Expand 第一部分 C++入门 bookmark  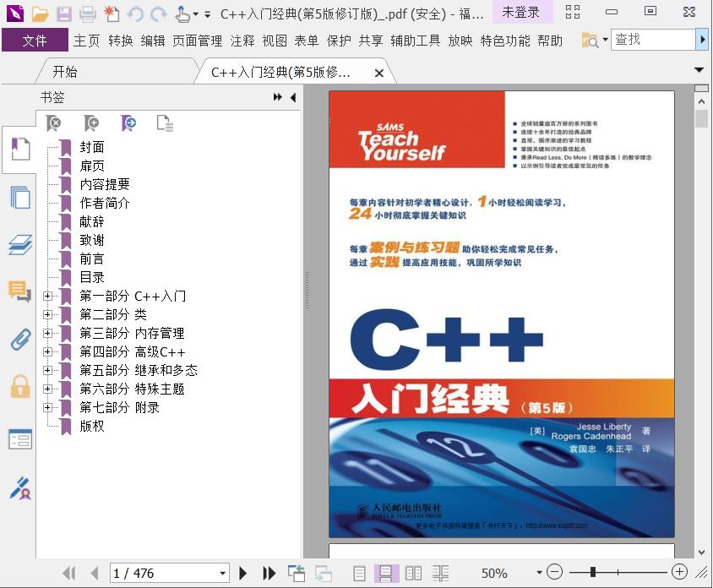(47, 296)
